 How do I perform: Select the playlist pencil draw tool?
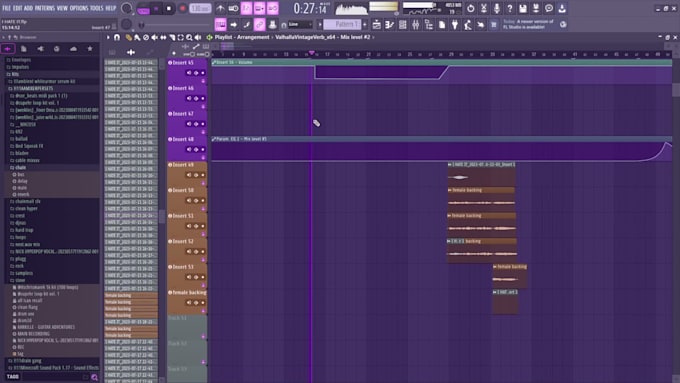[128, 38]
